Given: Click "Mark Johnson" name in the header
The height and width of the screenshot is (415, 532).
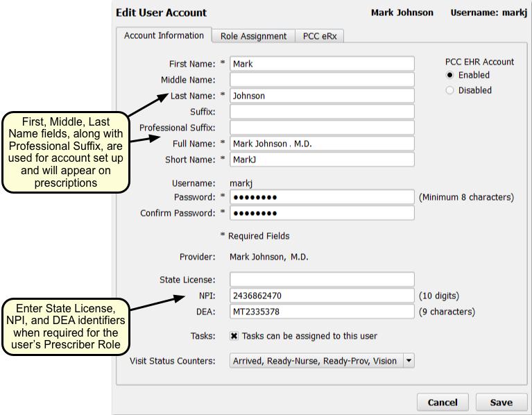Looking at the screenshot, I should pyautogui.click(x=402, y=12).
